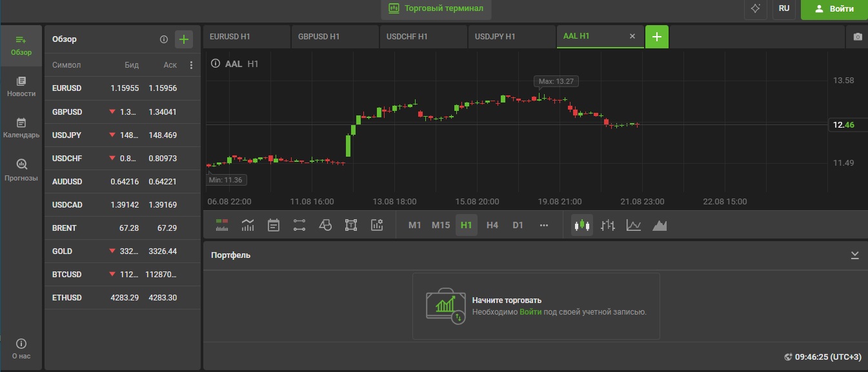Expand more timeframes with ellipsis button
Screen dimensions: 868x372
pos(543,225)
